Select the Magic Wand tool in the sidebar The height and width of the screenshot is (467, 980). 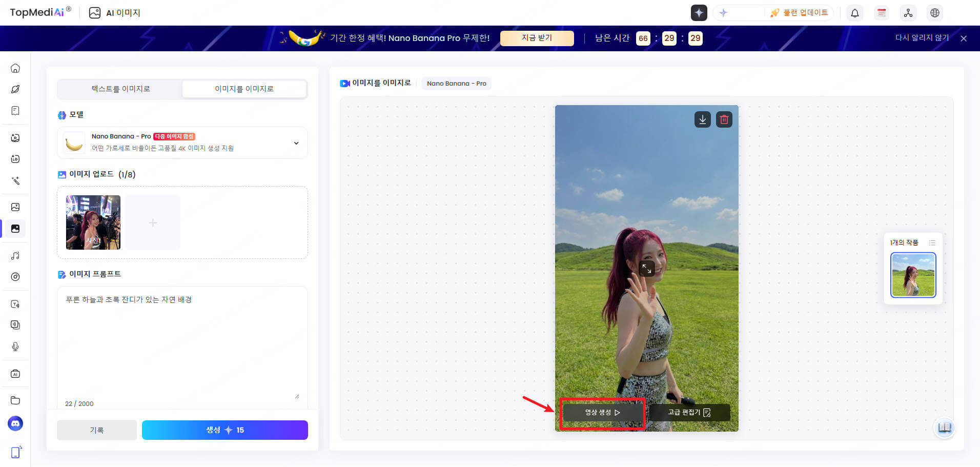(15, 180)
